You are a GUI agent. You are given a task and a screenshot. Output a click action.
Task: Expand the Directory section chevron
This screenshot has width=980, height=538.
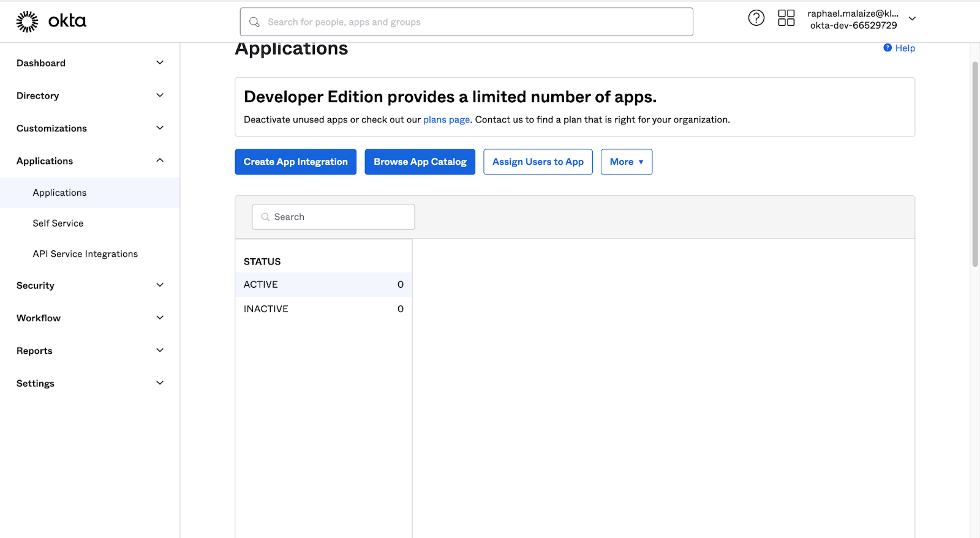pyautogui.click(x=160, y=95)
